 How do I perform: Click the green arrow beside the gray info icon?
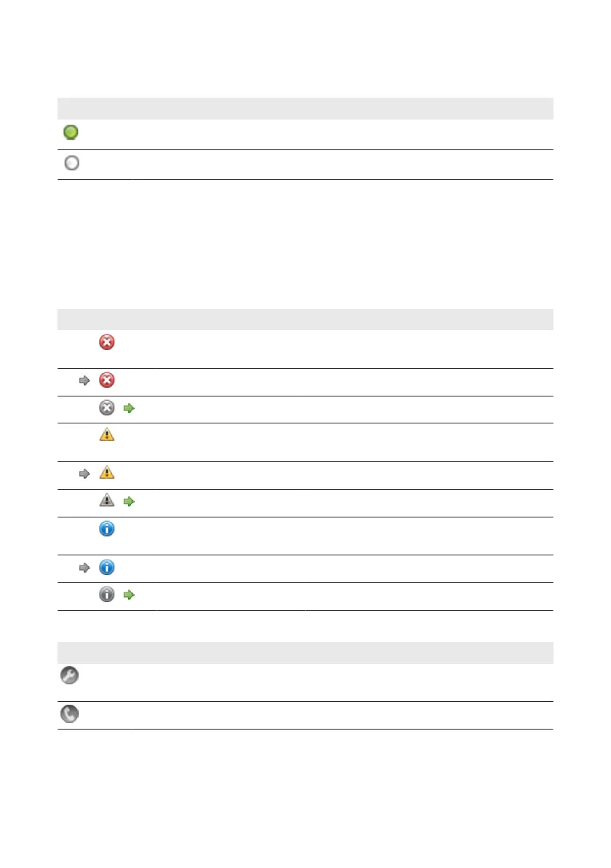coord(129,595)
